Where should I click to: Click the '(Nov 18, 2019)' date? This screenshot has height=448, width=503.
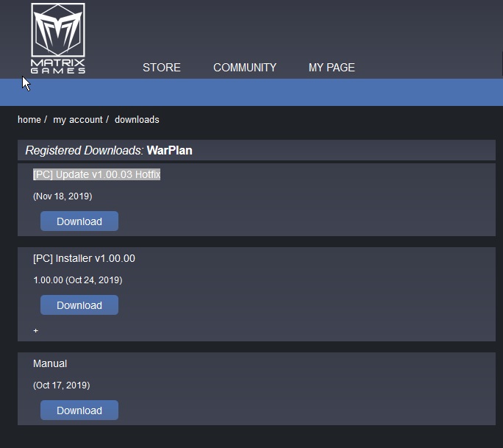click(x=63, y=196)
